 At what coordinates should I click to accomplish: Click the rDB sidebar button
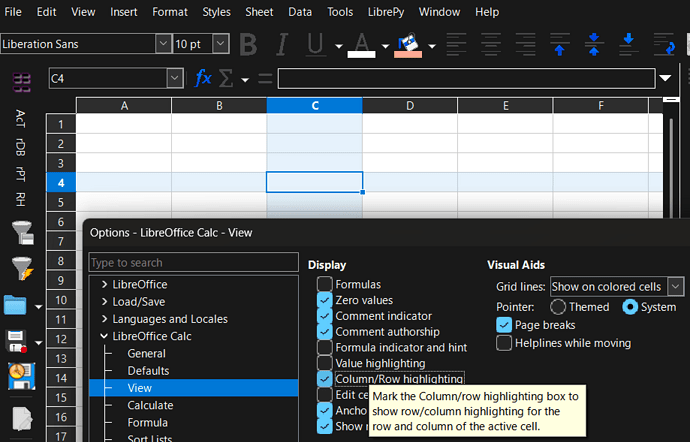20,147
